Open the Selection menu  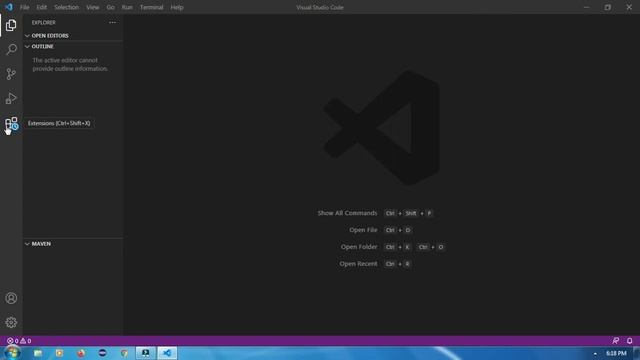pos(66,7)
